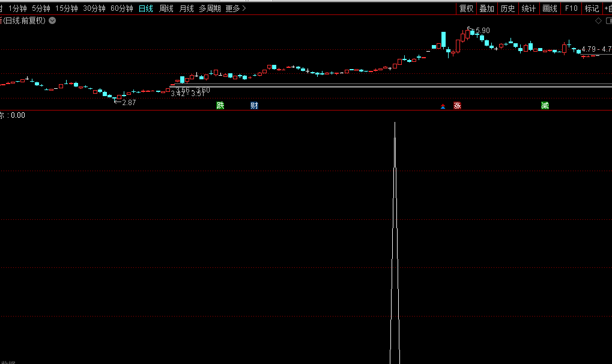Switch to the 周线 weekly chart
The width and height of the screenshot is (612, 364).
166,8
